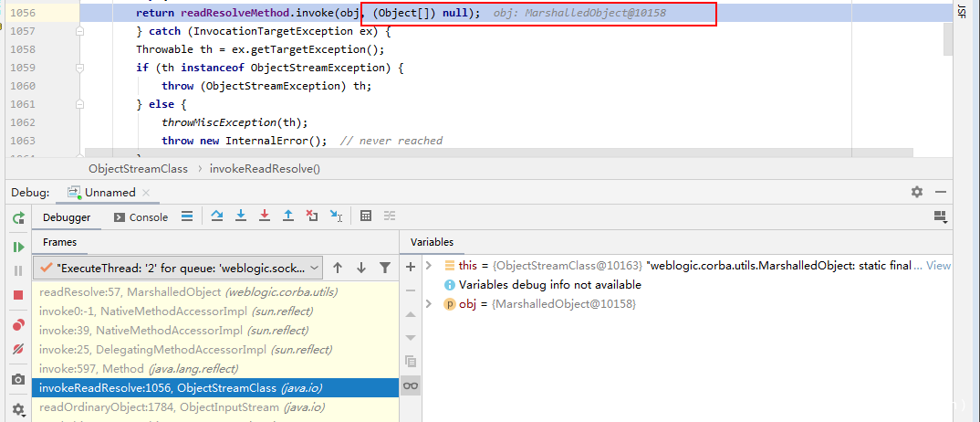The width and height of the screenshot is (980, 422).
Task: Expand the 'obj' MarshalledObject variable
Action: click(430, 303)
